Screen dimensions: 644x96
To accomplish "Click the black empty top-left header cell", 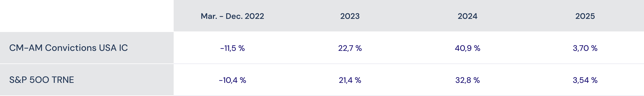I will click(87, 16).
